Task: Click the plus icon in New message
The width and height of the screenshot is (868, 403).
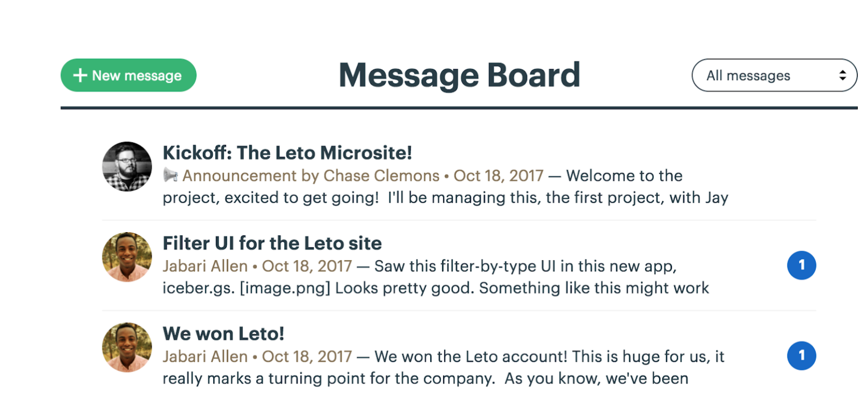Action: (x=80, y=75)
